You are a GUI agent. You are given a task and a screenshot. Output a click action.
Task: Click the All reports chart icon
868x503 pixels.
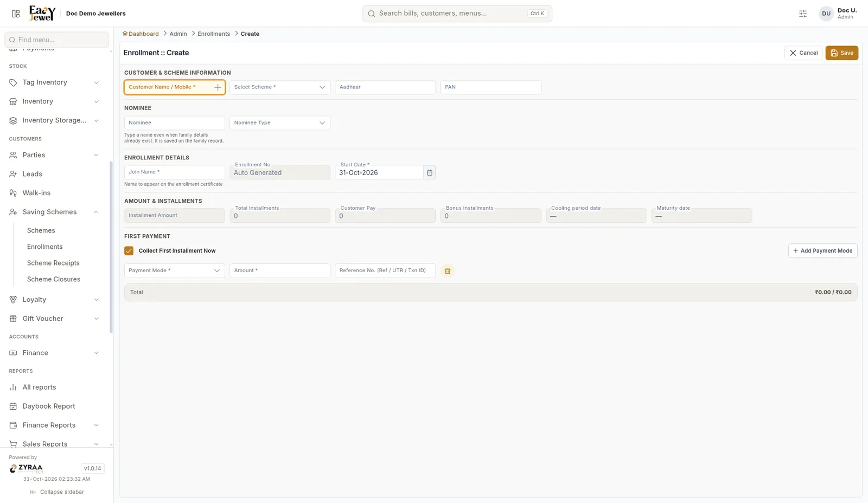[x=13, y=388]
